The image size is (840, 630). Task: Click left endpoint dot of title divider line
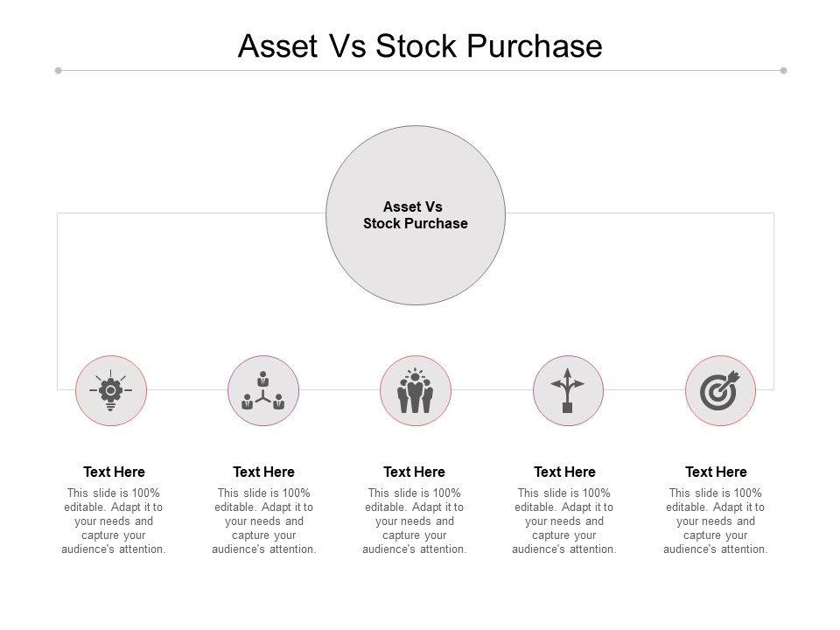pos(58,70)
